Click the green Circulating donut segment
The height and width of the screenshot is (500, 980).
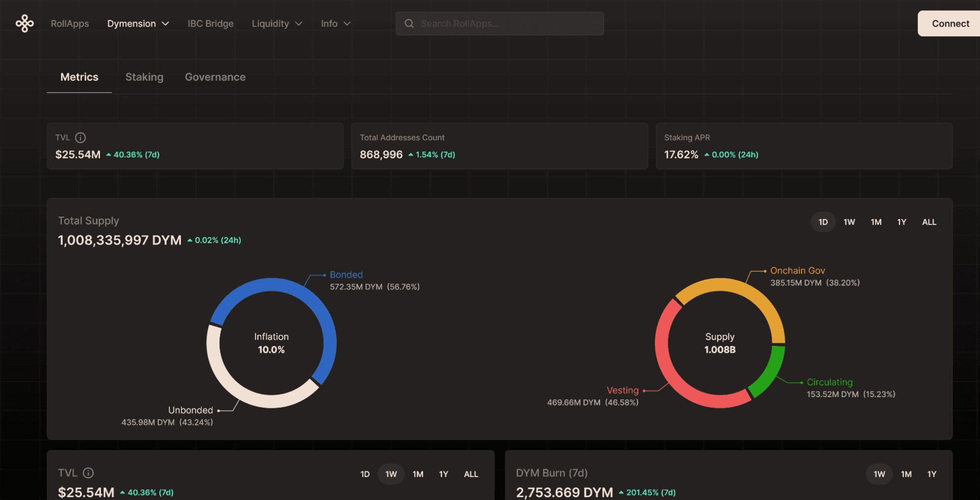coord(771,373)
